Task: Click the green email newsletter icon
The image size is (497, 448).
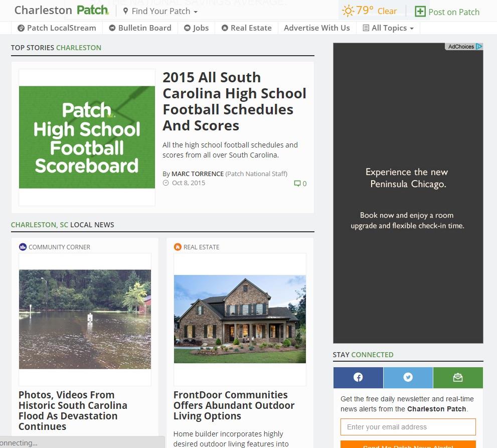Action: click(x=457, y=378)
